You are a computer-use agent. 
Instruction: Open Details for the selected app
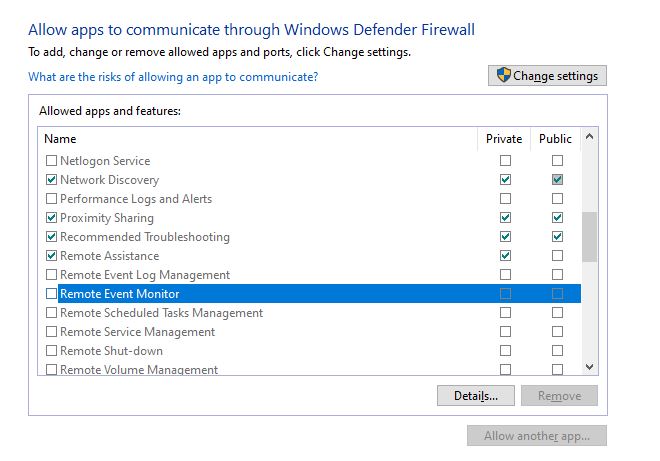coord(476,396)
